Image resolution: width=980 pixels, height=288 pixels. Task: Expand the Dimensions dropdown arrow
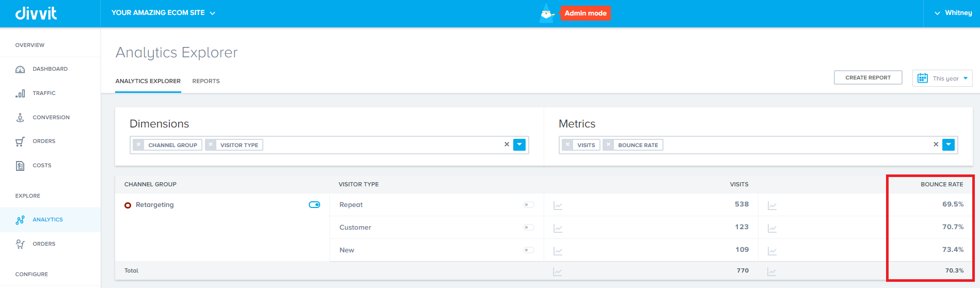click(x=519, y=145)
